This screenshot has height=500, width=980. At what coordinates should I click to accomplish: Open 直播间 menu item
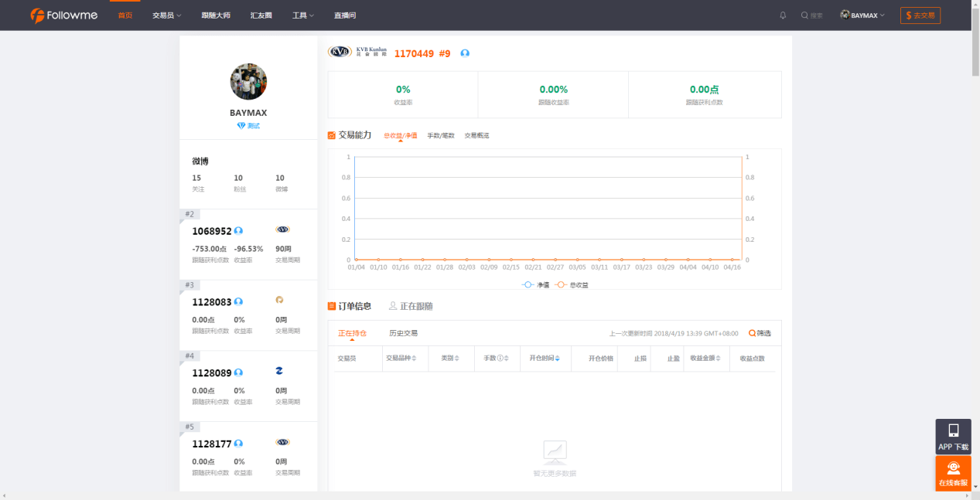345,15
